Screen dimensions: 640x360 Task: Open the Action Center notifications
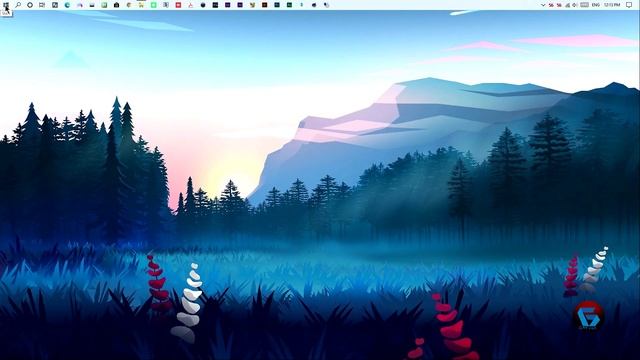pos(629,5)
